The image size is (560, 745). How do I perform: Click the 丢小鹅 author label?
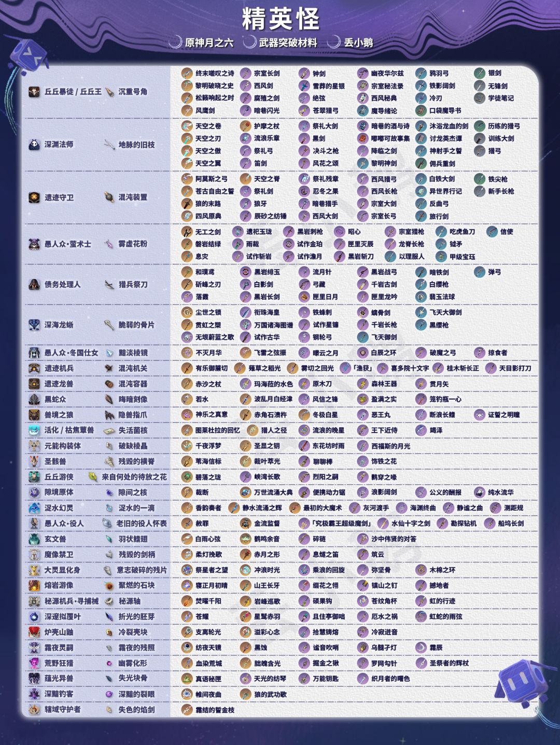point(358,43)
